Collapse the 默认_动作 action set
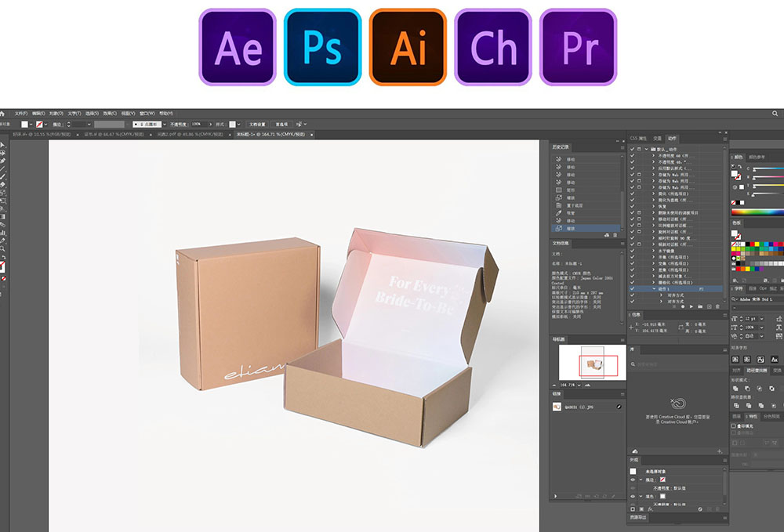The height and width of the screenshot is (532, 784). pyautogui.click(x=647, y=150)
